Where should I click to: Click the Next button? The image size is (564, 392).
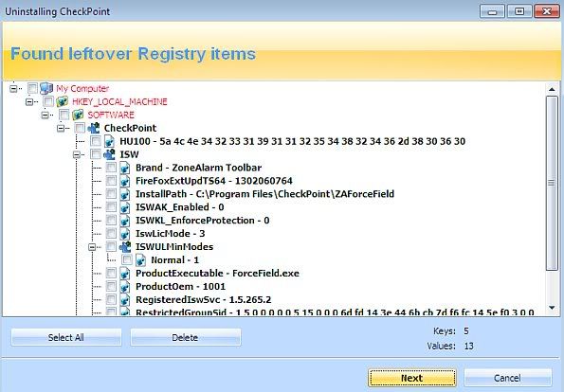pos(412,378)
